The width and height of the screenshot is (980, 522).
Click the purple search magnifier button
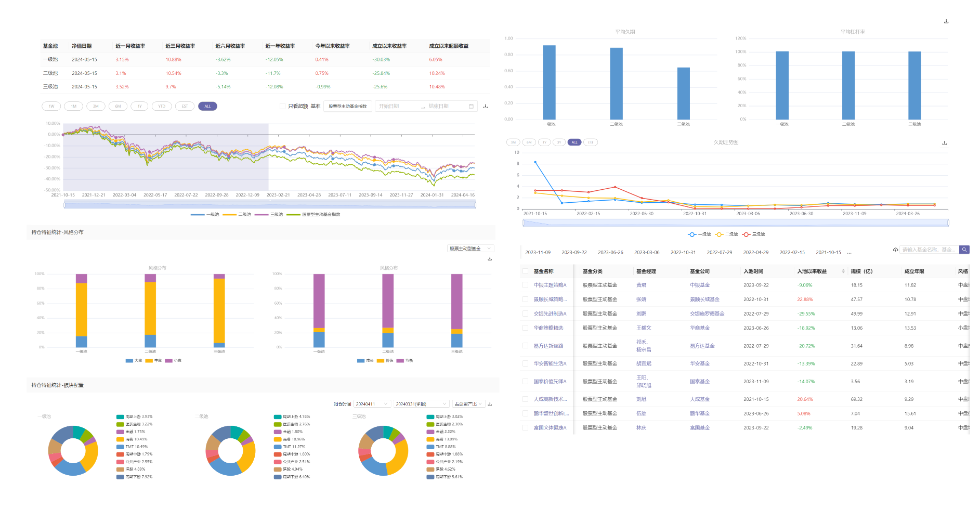(x=964, y=250)
